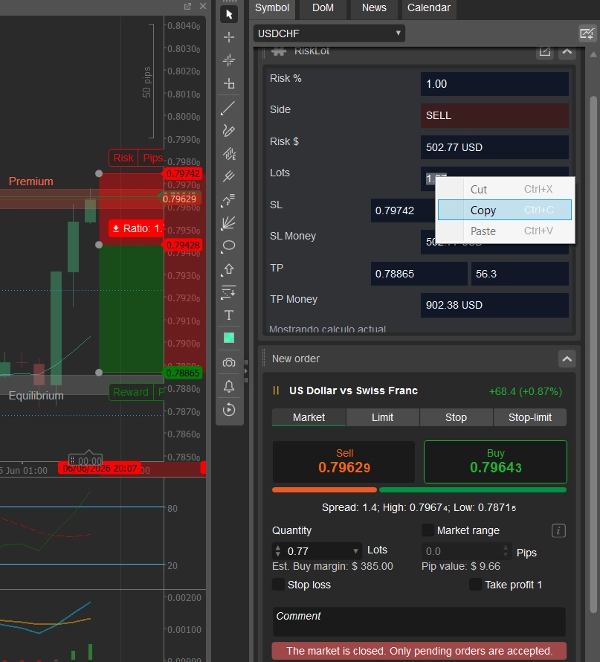600x662 pixels.
Task: Click the TP Money 902.38 USD field
Action: 494,305
